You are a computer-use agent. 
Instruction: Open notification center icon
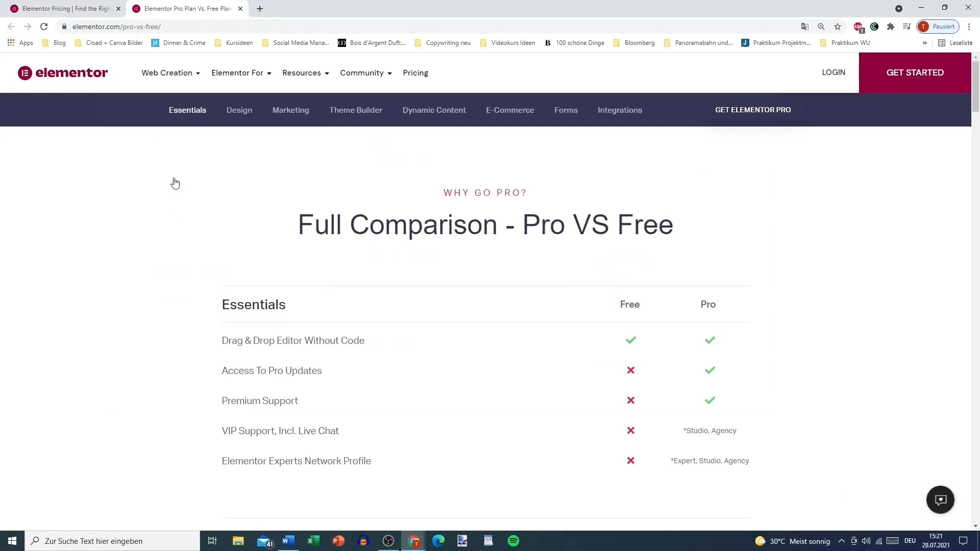963,541
